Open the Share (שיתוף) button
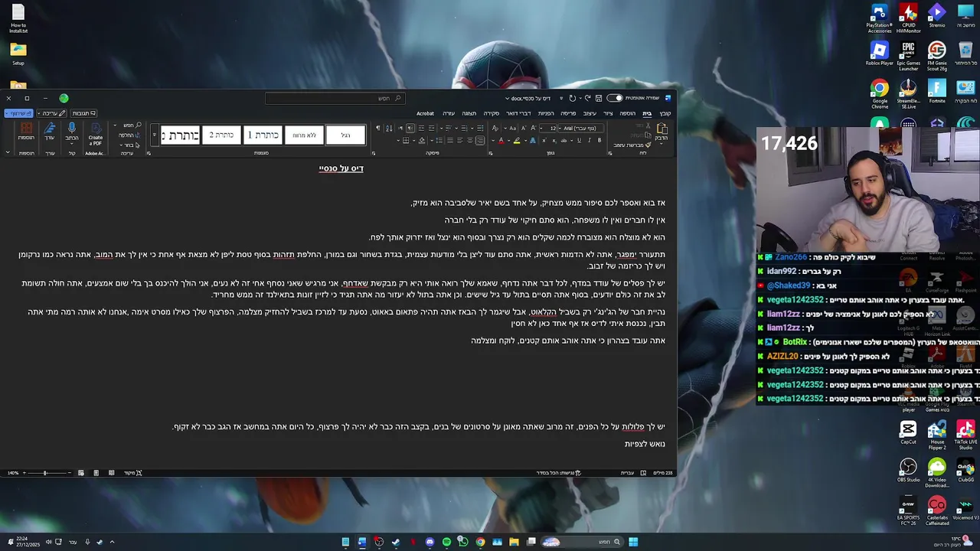 point(18,113)
